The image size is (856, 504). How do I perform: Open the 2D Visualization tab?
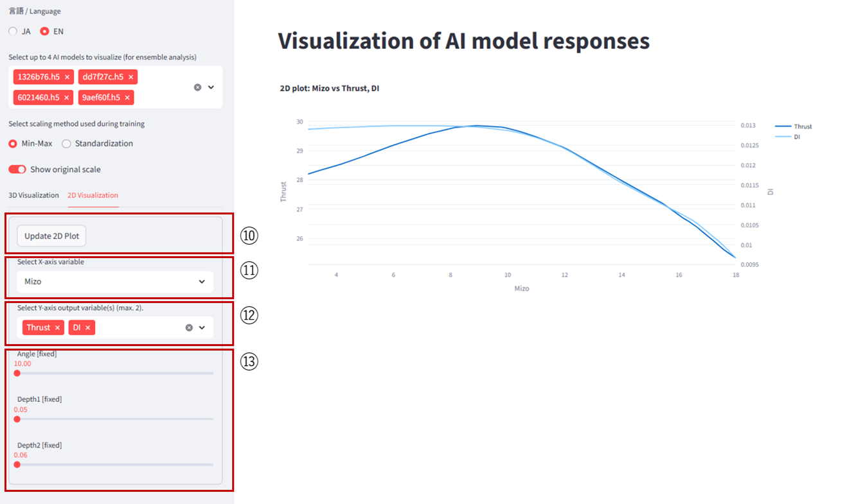pos(93,195)
